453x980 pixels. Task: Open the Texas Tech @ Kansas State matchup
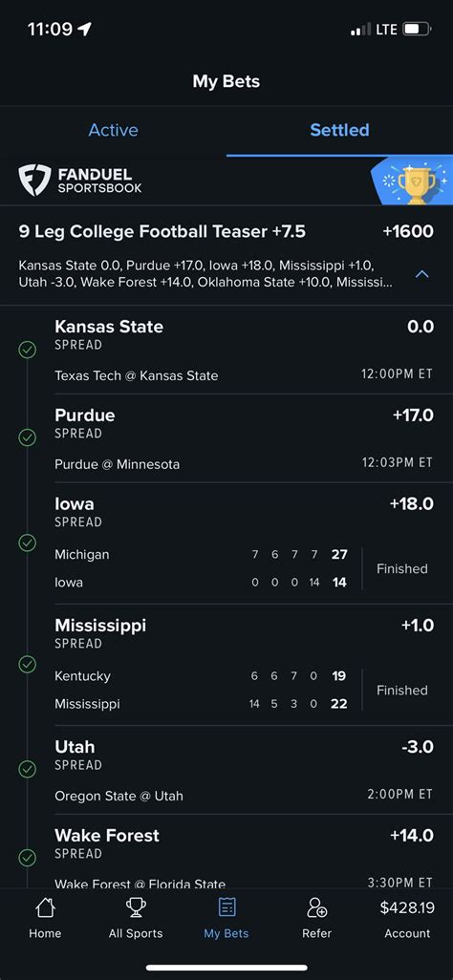(x=137, y=375)
